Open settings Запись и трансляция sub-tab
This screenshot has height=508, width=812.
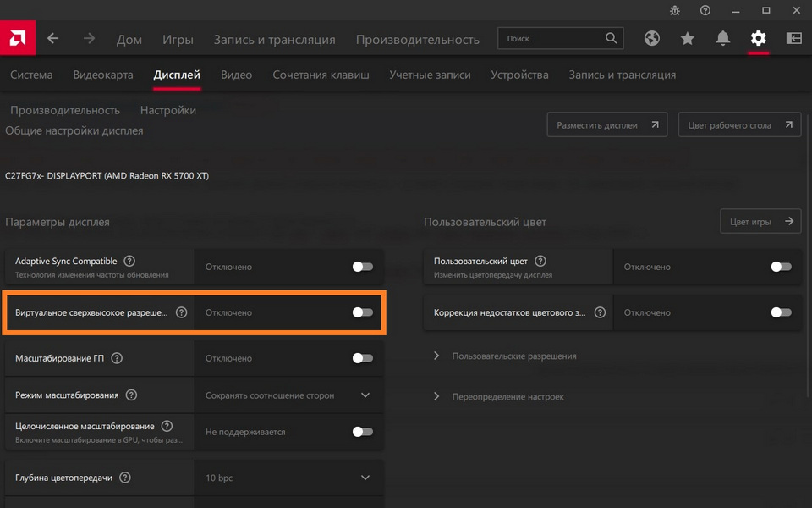[622, 75]
